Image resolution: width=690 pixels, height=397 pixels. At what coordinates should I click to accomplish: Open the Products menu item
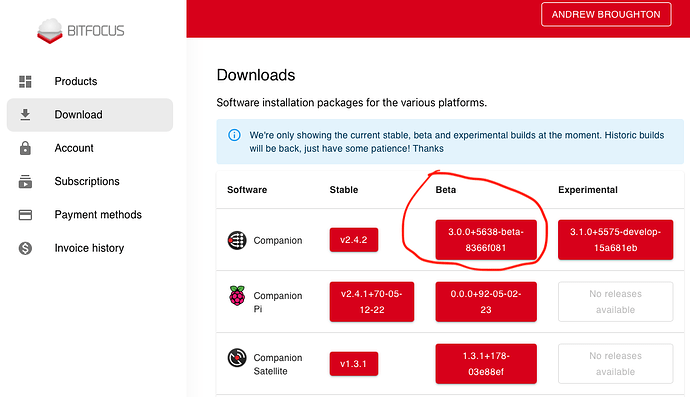[90, 81]
